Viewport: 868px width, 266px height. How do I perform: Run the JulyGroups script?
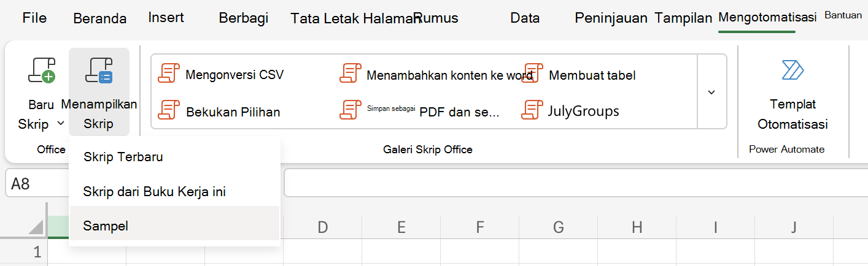click(x=570, y=111)
